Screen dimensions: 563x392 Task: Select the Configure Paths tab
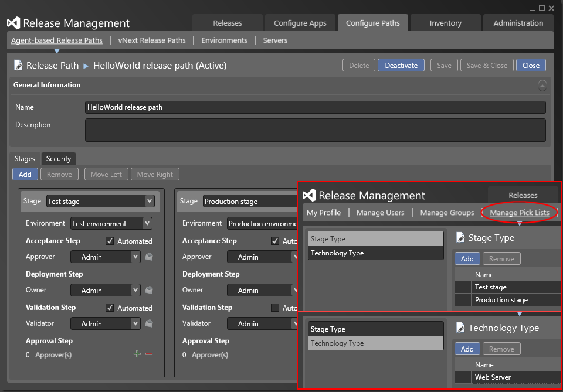pyautogui.click(x=373, y=23)
